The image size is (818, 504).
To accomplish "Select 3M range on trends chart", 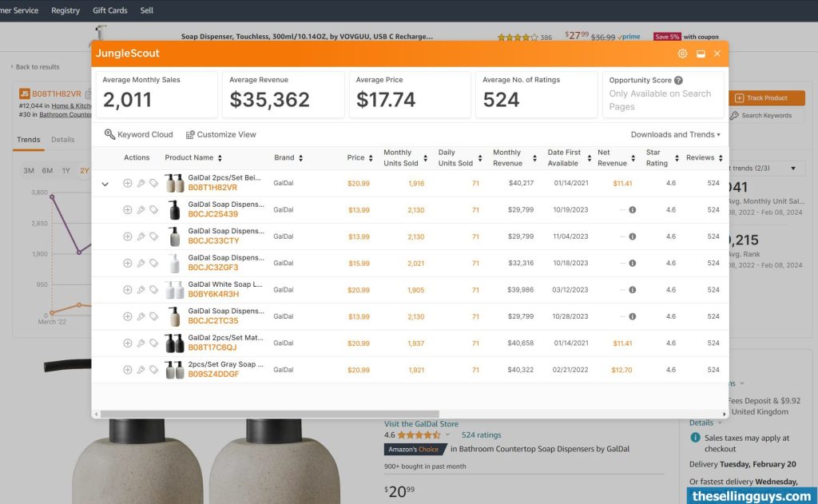I will pyautogui.click(x=28, y=171).
